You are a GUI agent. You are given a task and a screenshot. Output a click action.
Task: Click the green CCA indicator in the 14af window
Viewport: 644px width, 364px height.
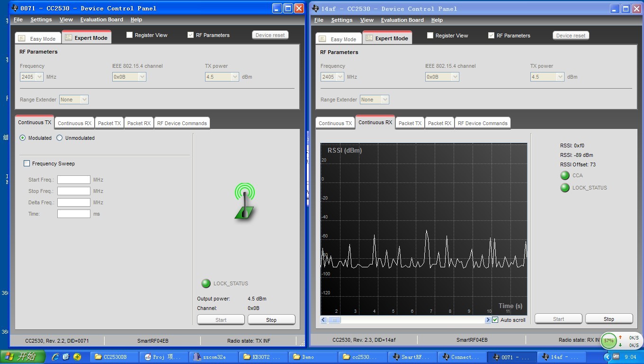pyautogui.click(x=565, y=175)
